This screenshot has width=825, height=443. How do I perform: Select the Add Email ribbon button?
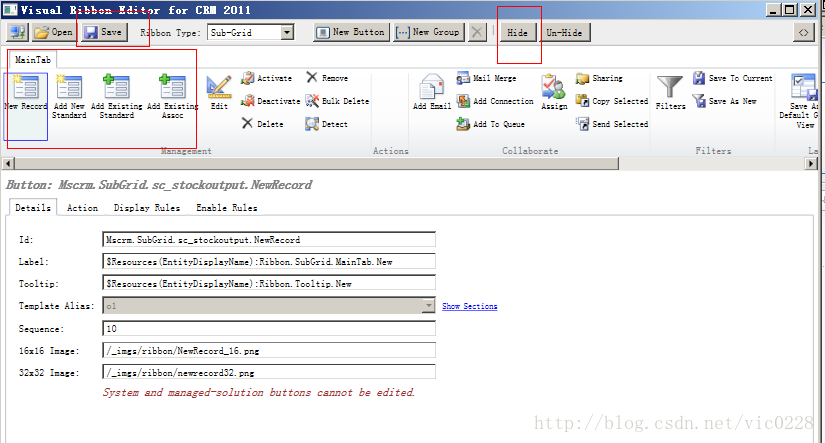click(432, 93)
